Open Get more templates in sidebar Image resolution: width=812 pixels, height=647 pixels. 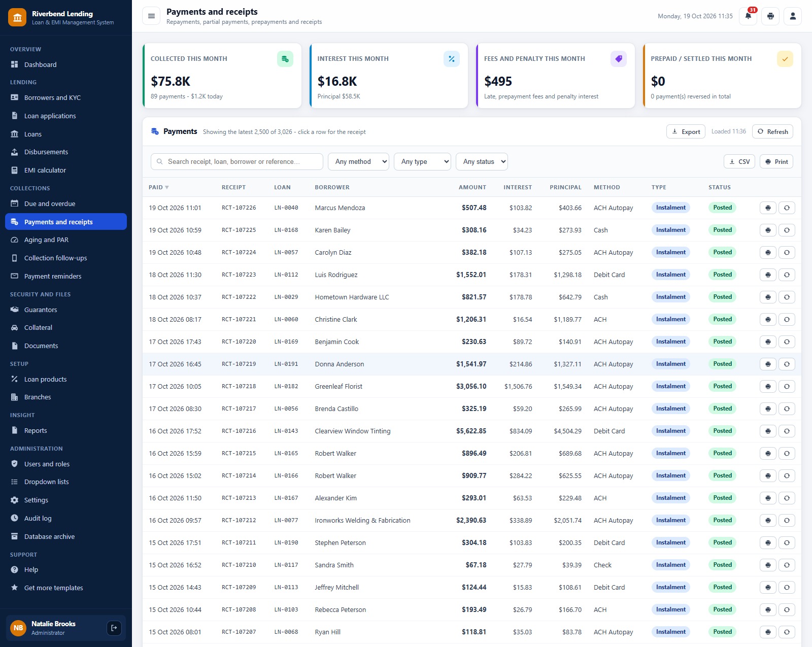click(66, 588)
